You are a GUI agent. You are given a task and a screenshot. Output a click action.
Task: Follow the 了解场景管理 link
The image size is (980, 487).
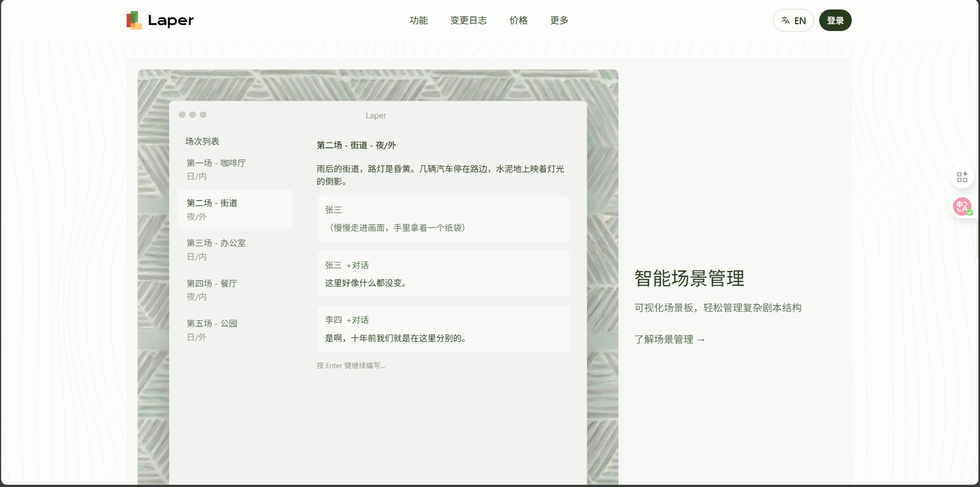pos(669,339)
